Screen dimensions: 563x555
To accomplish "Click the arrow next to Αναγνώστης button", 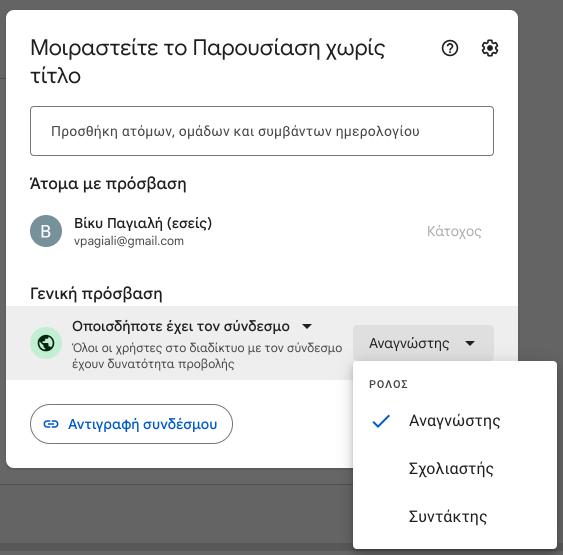I will 470,344.
